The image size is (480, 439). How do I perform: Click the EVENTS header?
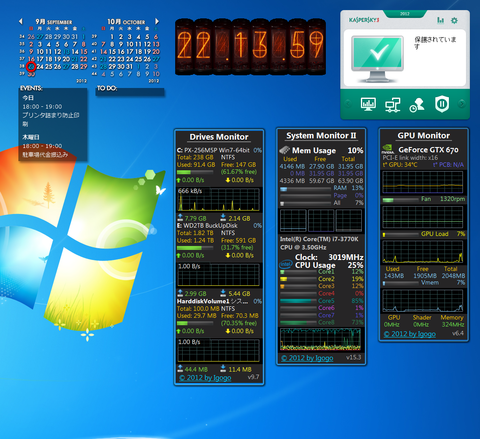click(31, 88)
